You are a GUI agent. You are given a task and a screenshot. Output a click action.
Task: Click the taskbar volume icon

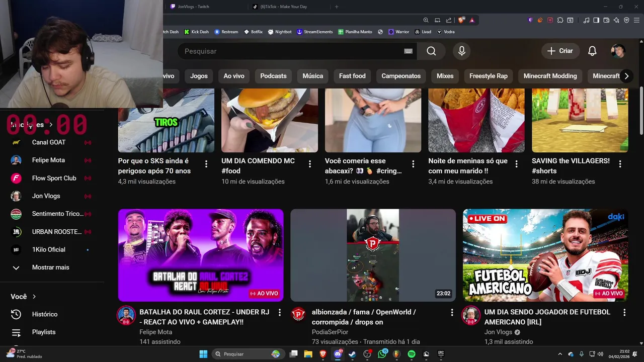[x=601, y=354]
